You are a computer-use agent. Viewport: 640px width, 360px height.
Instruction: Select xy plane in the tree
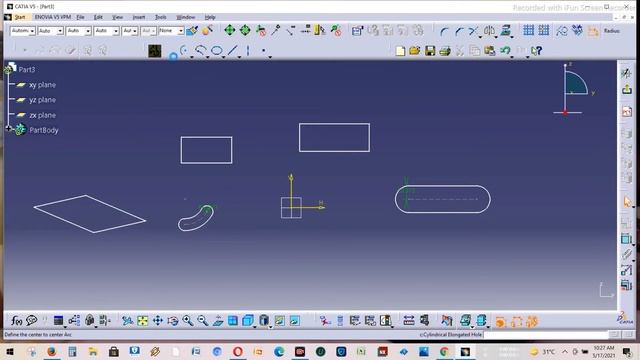tap(42, 85)
